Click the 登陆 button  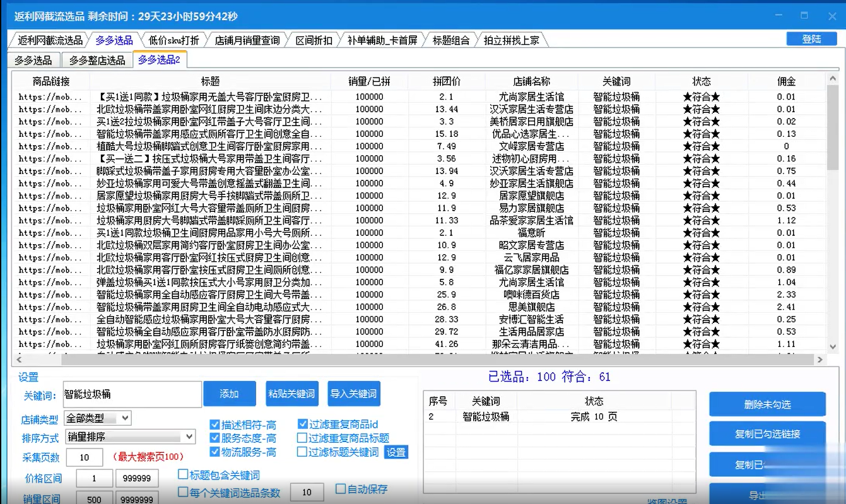pyautogui.click(x=811, y=39)
